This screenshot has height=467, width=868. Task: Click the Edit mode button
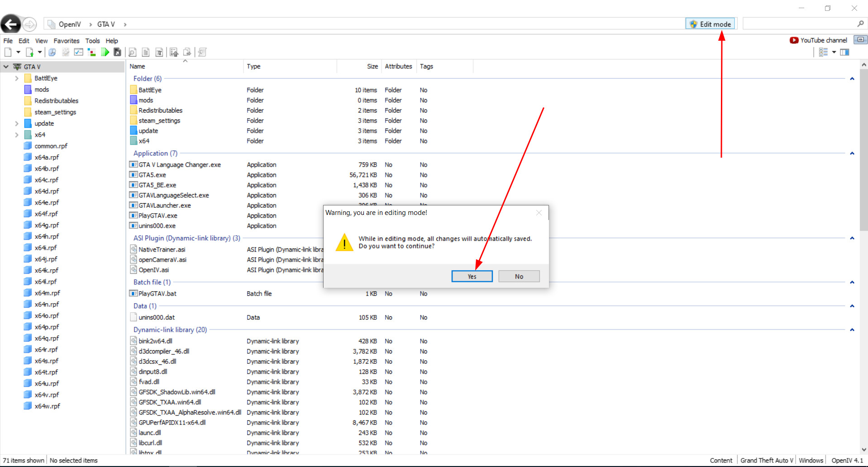(x=711, y=24)
